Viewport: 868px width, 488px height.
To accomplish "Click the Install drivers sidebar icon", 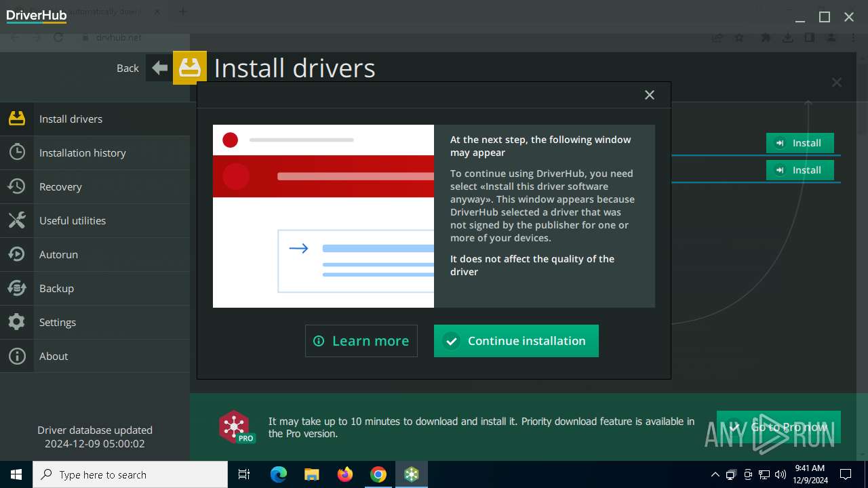I will pos(17,119).
